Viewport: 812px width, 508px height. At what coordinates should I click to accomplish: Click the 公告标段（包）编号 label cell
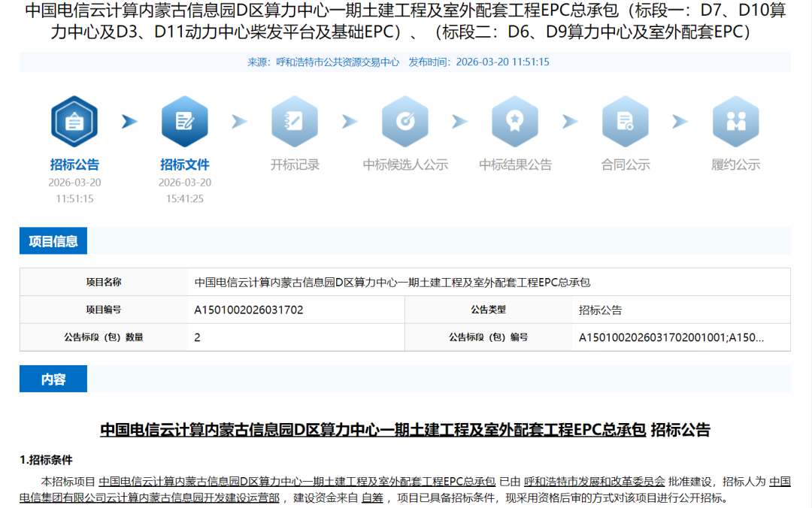(489, 337)
